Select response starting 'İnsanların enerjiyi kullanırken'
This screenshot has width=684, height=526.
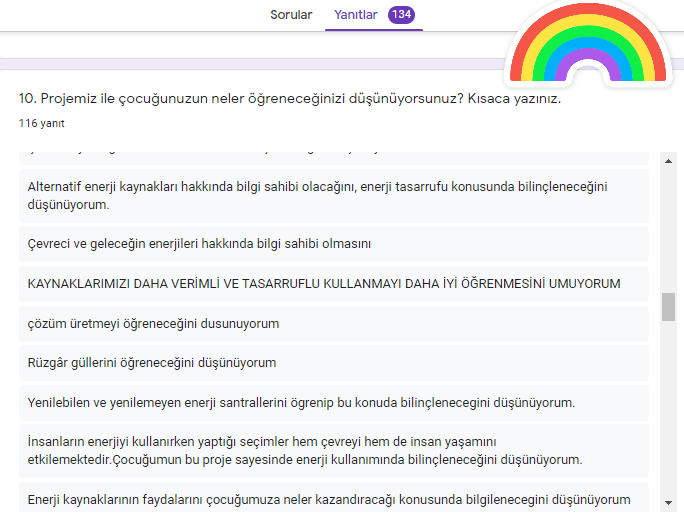pyautogui.click(x=334, y=451)
